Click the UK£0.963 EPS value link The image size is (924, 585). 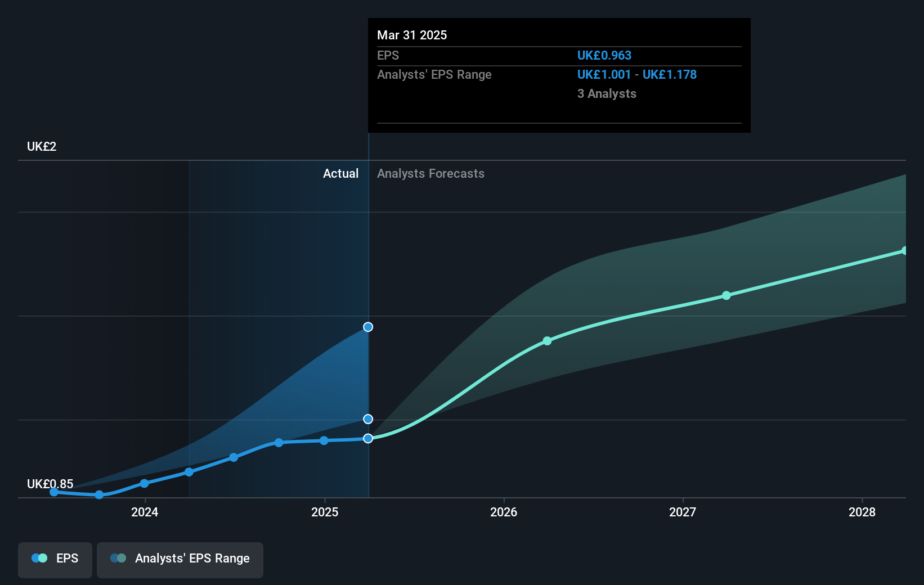(604, 55)
